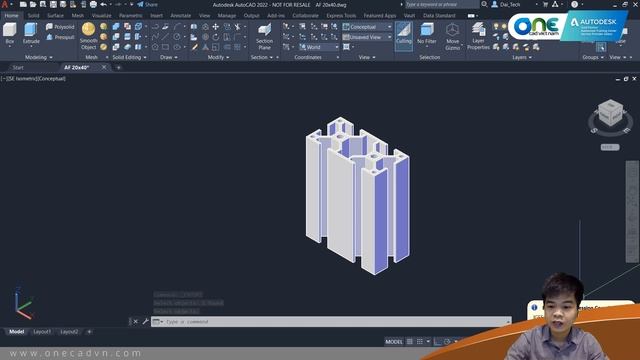Toggle grid display in status bar

[410, 342]
